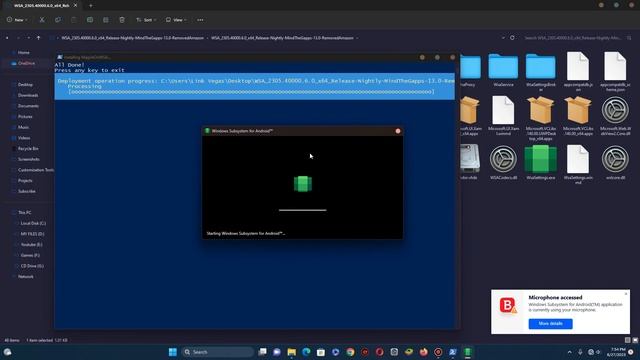Open Recycle Bin in navigation pane

pos(28,149)
